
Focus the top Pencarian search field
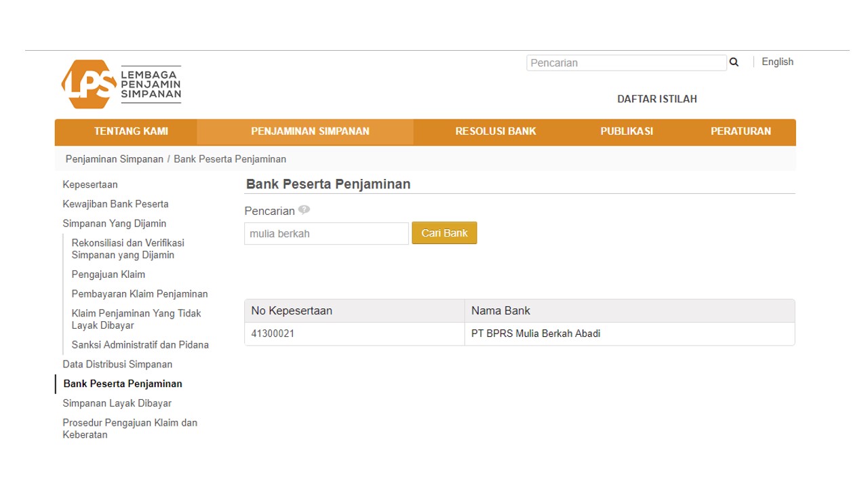[626, 63]
